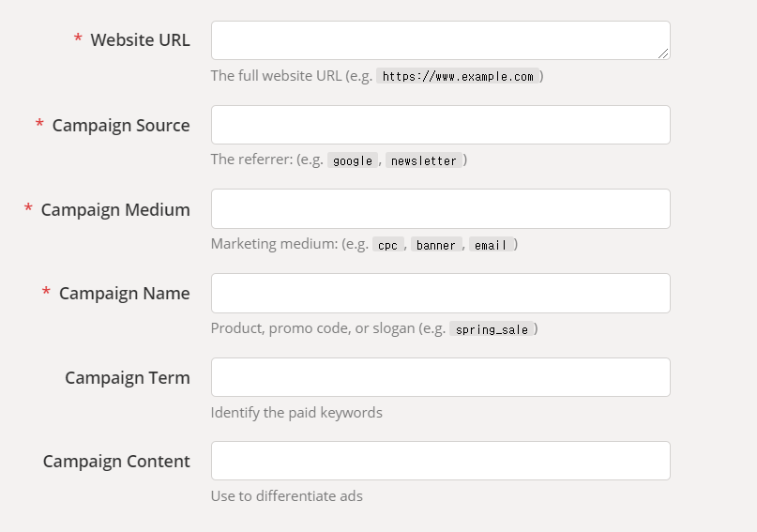
Task: Click the newsletter example code tag
Action: [x=424, y=160]
